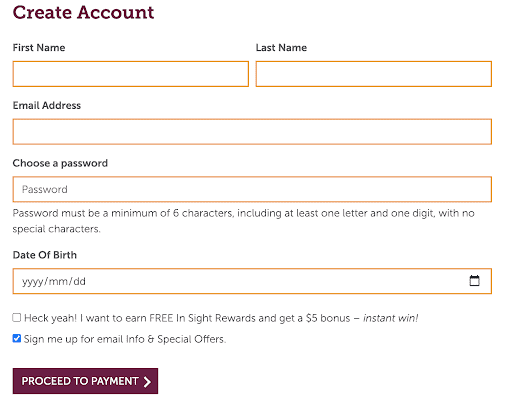The image size is (512, 404).
Task: Click the arrow chevron on Proceed button
Action: click(x=147, y=382)
